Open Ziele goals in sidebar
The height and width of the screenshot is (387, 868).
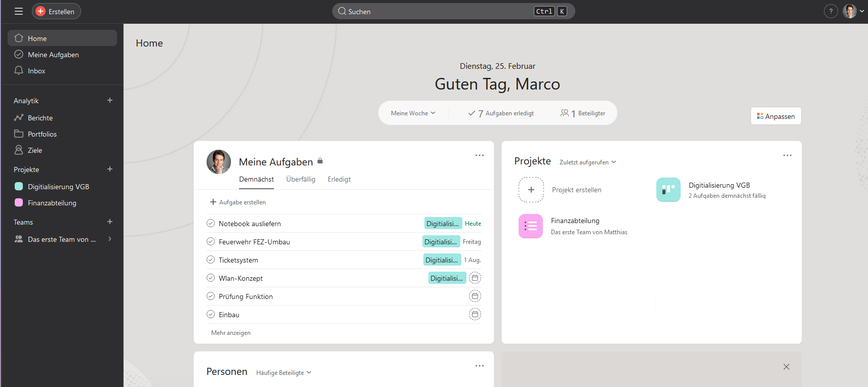point(62,150)
